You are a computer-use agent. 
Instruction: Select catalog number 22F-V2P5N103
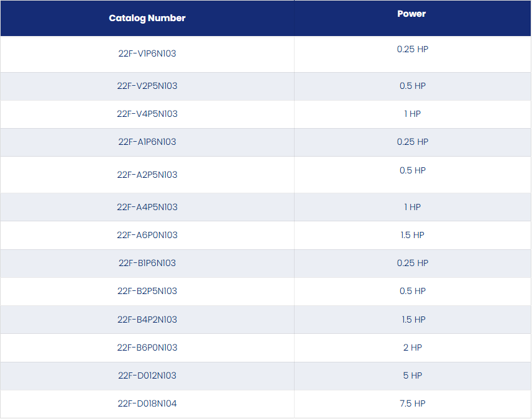tap(147, 86)
